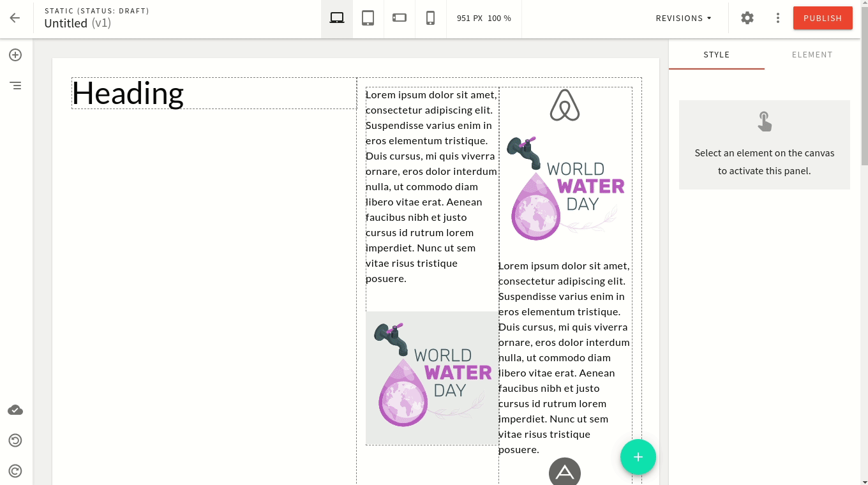The width and height of the screenshot is (868, 485).
Task: Select the Style tab
Action: point(716,55)
